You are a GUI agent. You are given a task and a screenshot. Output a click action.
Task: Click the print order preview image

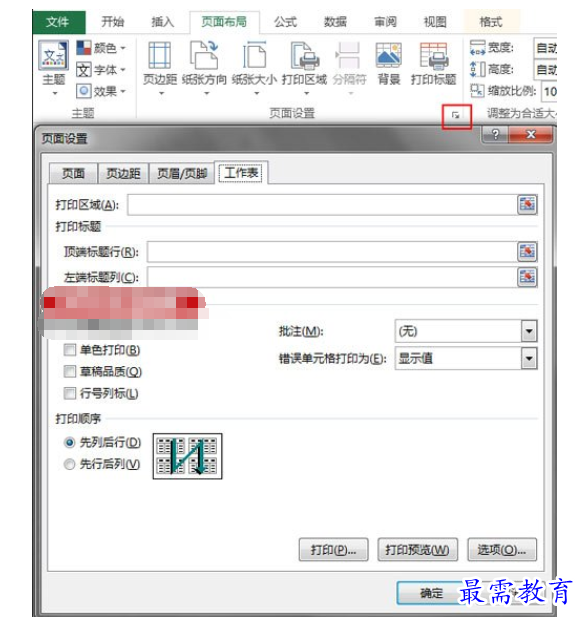[x=188, y=456]
